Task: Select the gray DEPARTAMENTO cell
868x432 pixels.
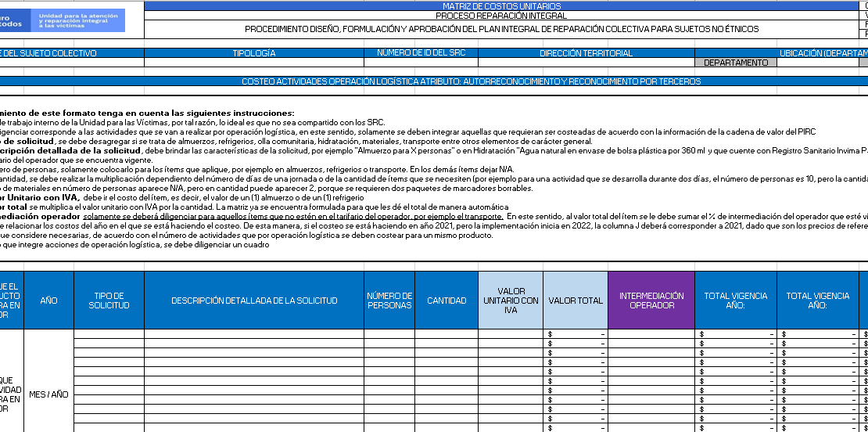Action: [x=736, y=63]
